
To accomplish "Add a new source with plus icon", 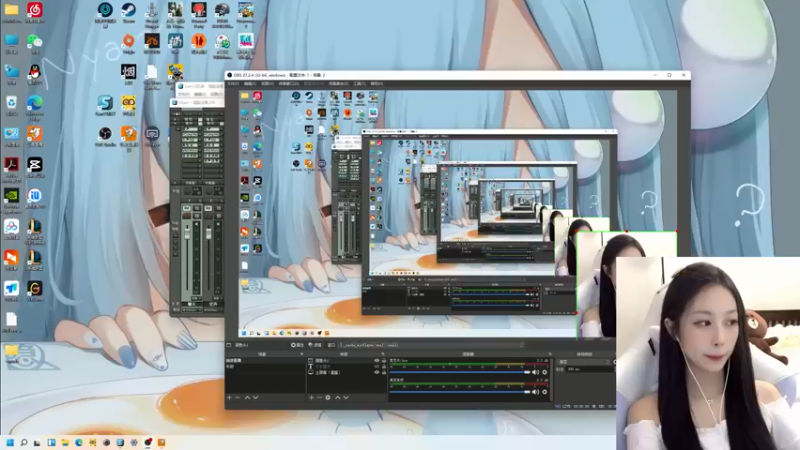I will 311,397.
